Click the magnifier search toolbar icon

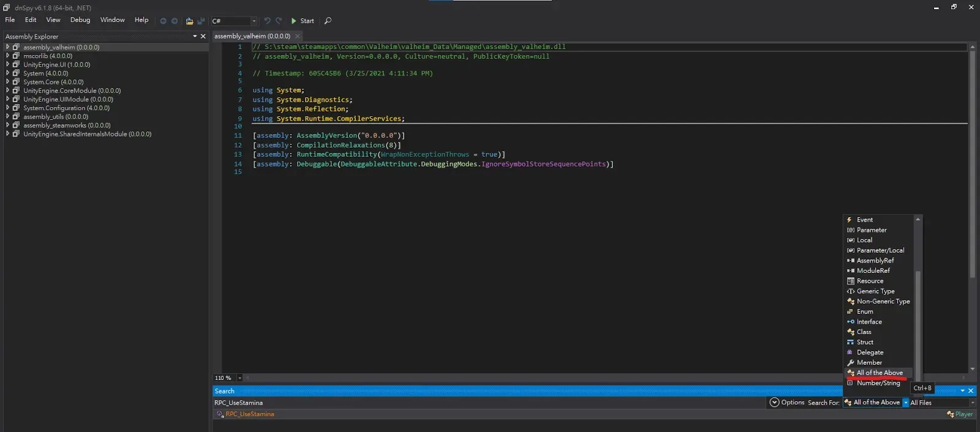(x=328, y=21)
